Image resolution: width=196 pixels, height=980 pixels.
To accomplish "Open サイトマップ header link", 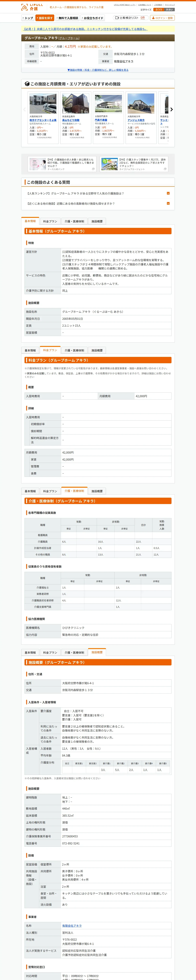I will click(x=170, y=5).
